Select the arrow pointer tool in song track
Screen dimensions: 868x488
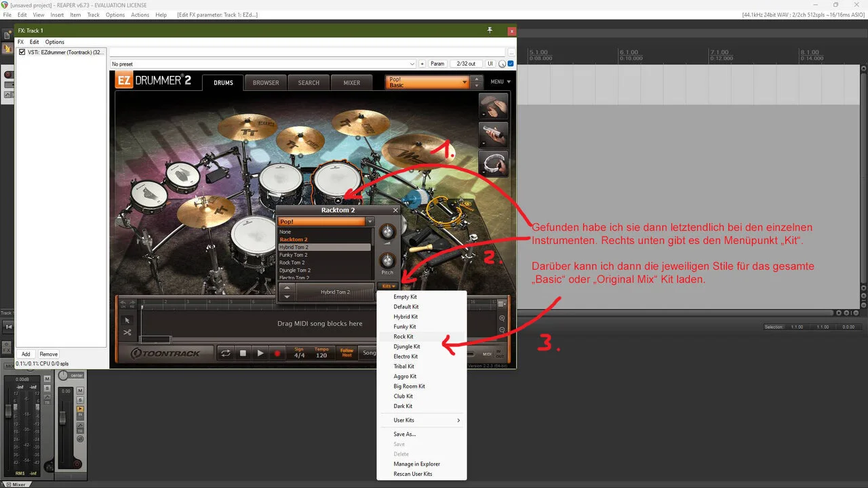pyautogui.click(x=127, y=320)
